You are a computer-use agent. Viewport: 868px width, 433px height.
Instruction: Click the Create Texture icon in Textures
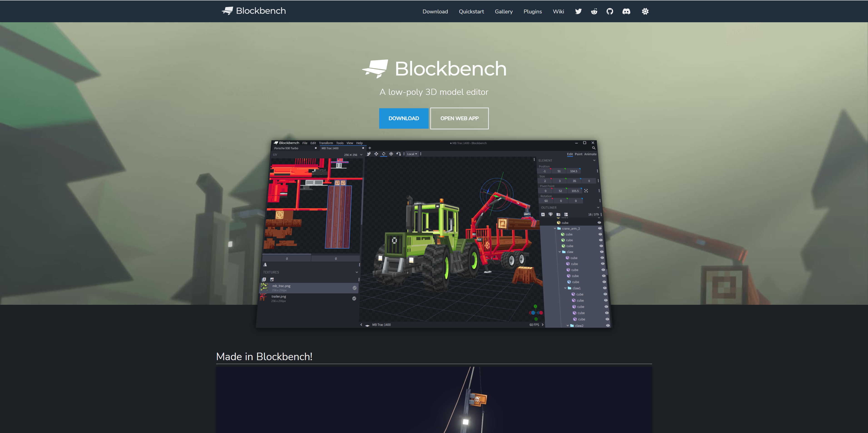click(x=272, y=279)
